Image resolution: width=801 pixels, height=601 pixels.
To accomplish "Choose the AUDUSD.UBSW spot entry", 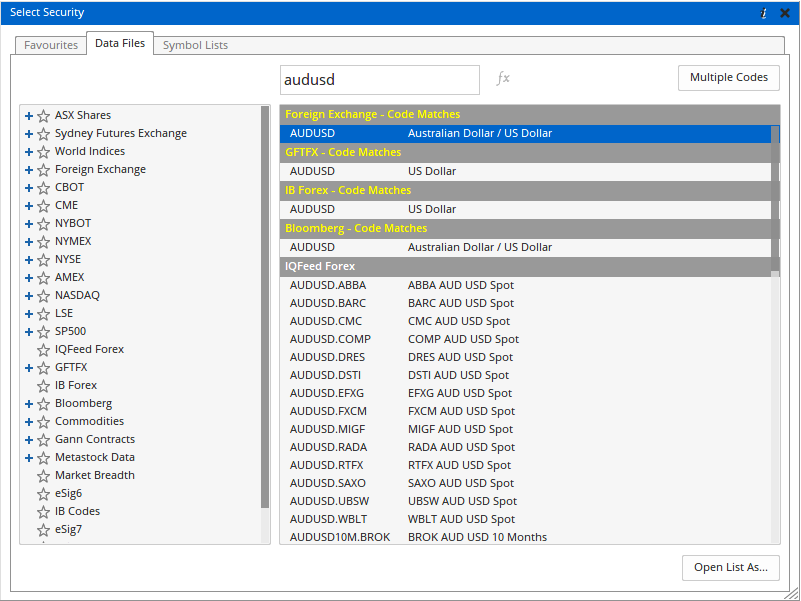I will (526, 501).
